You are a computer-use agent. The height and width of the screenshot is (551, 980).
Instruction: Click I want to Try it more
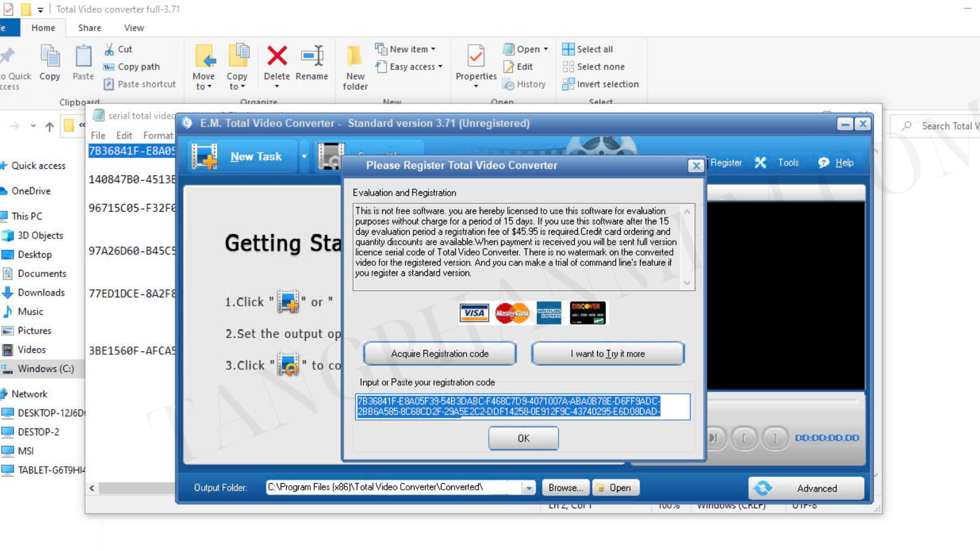[x=607, y=354]
